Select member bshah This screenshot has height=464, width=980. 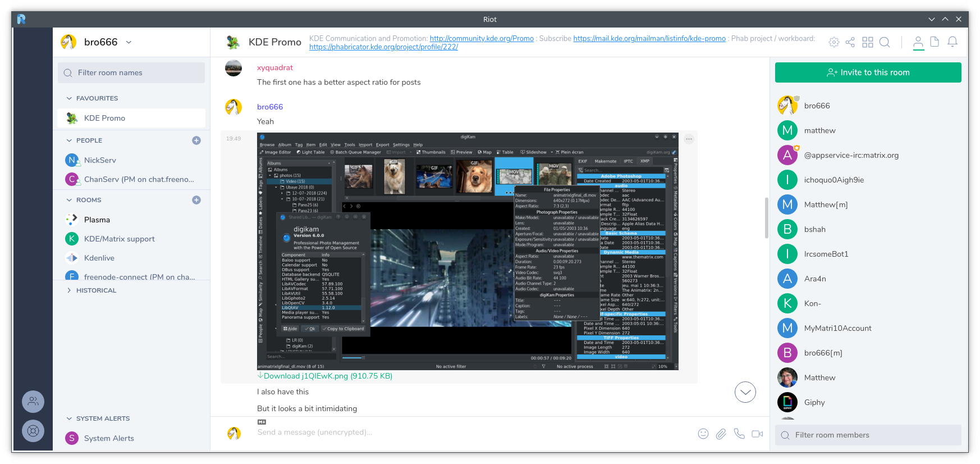[x=868, y=229]
